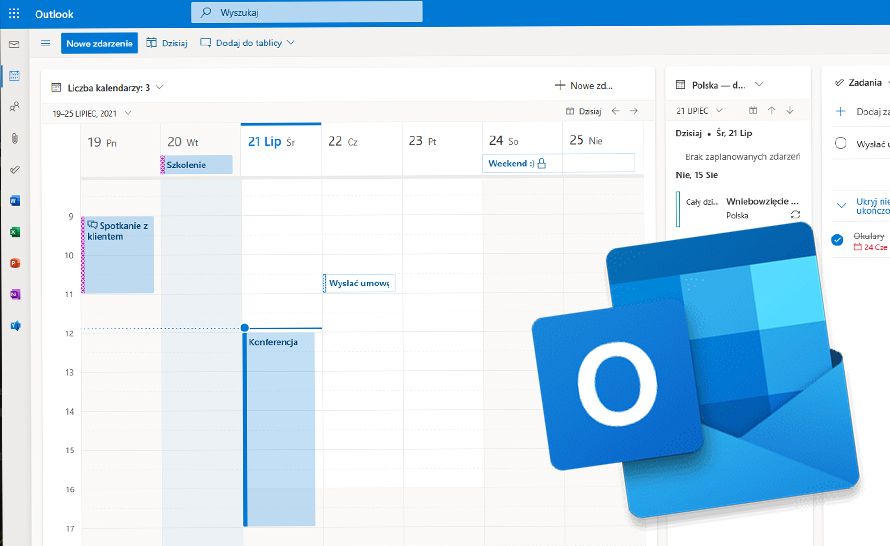Launch Yammer from the sidebar
Viewport: 890px width, 546px height.
15,325
